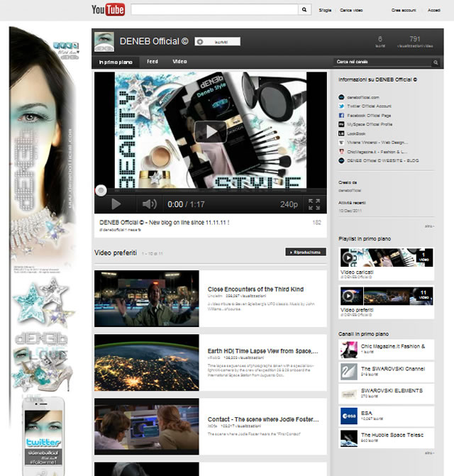Screen dimensions: 454x476
Task: Open Contact - The scene where Jodie Foster title
Action: pyautogui.click(x=263, y=419)
